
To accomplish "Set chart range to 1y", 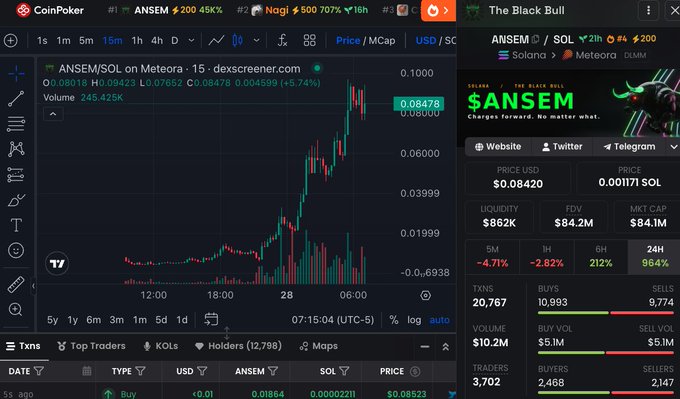I will 73,320.
